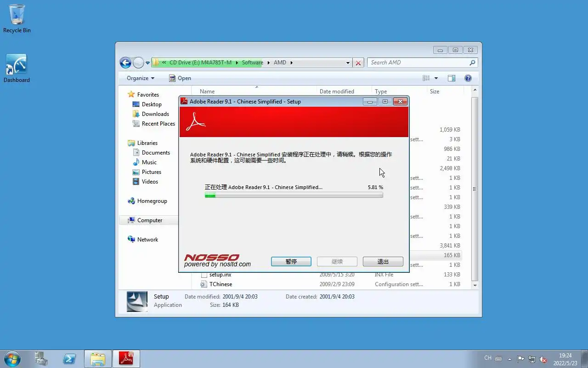Click the muted volume tray icon
Image resolution: width=588 pixels, height=368 pixels.
tap(543, 359)
